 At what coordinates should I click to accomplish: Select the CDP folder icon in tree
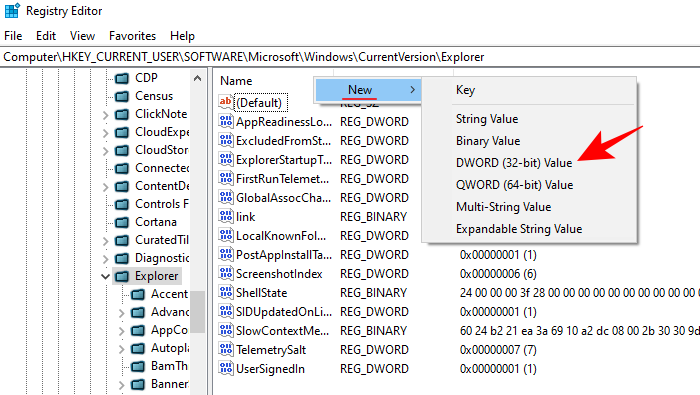point(122,79)
